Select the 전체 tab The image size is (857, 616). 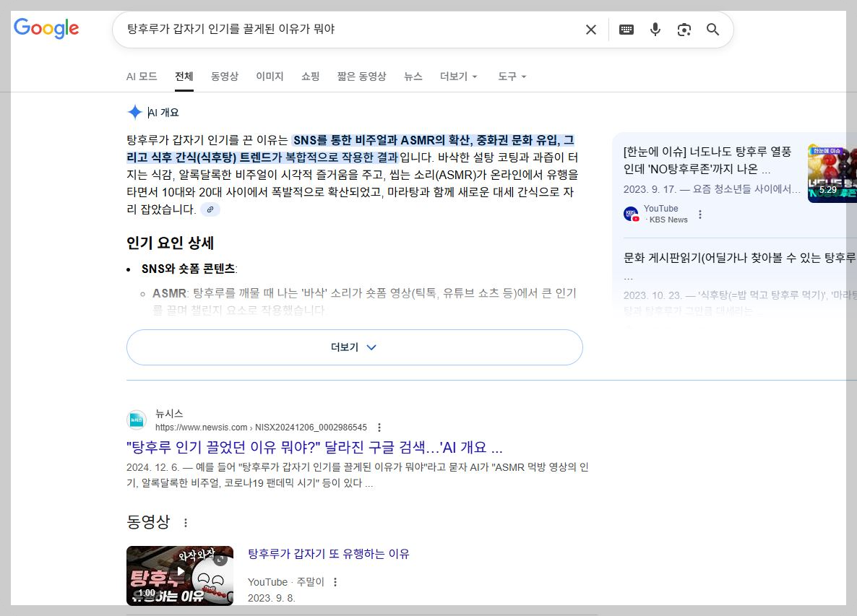pos(184,77)
